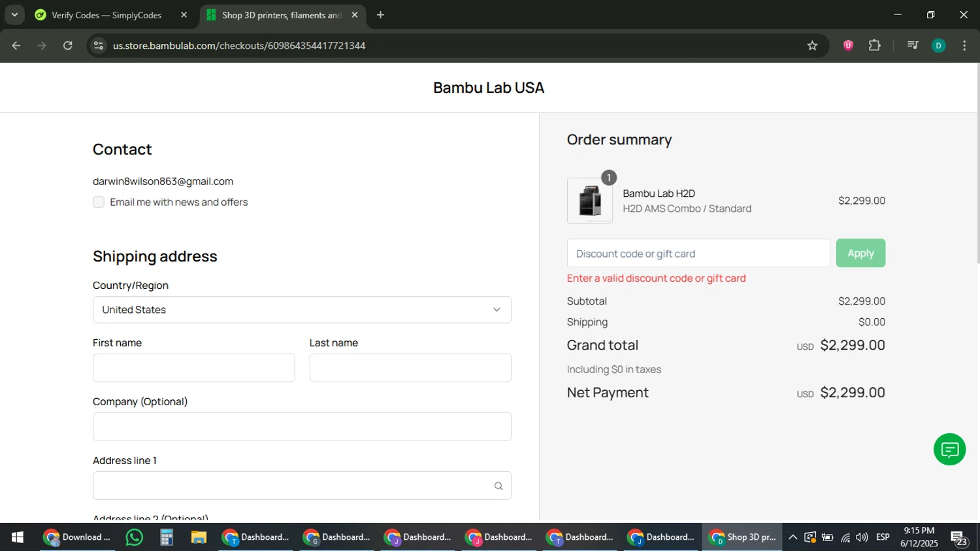980x551 pixels.
Task: Open the Extensions puzzle icon
Action: click(874, 46)
